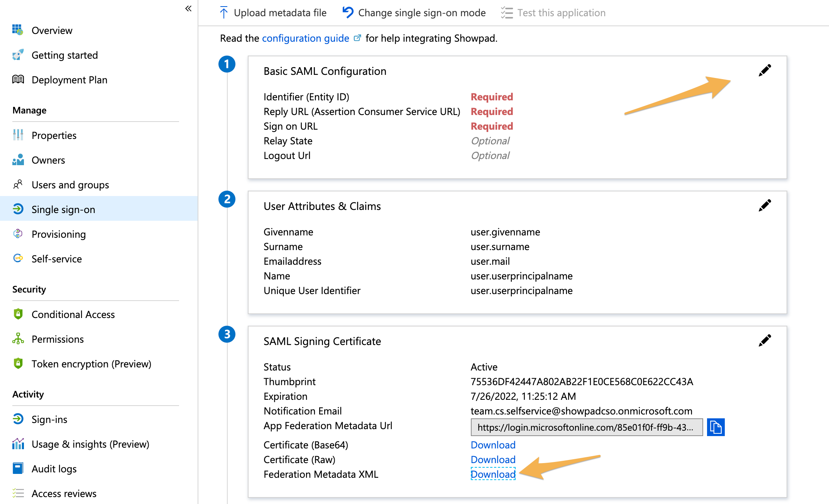The height and width of the screenshot is (504, 829).
Task: Click the Users and groups icon
Action: [18, 184]
